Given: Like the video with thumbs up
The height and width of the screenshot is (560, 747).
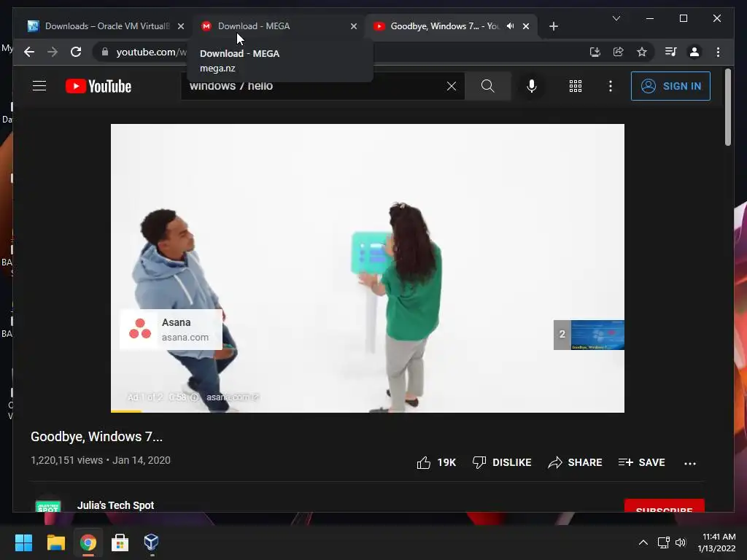Looking at the screenshot, I should tap(436, 462).
